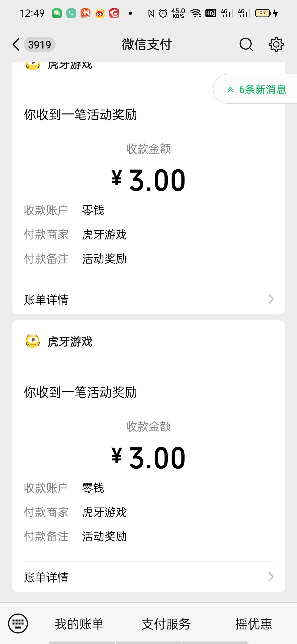Tap the phone call notification icon
The image size is (297, 644).
(71, 13)
